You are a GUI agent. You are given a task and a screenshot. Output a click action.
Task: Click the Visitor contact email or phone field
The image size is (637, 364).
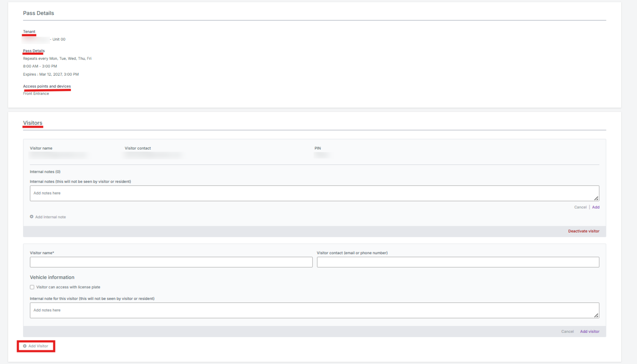click(x=458, y=262)
